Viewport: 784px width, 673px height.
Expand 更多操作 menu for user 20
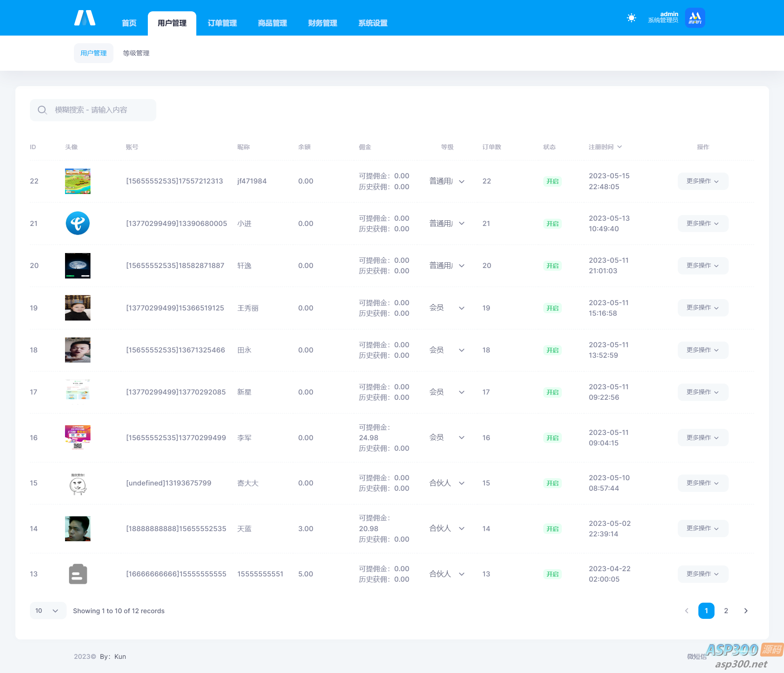coord(702,266)
